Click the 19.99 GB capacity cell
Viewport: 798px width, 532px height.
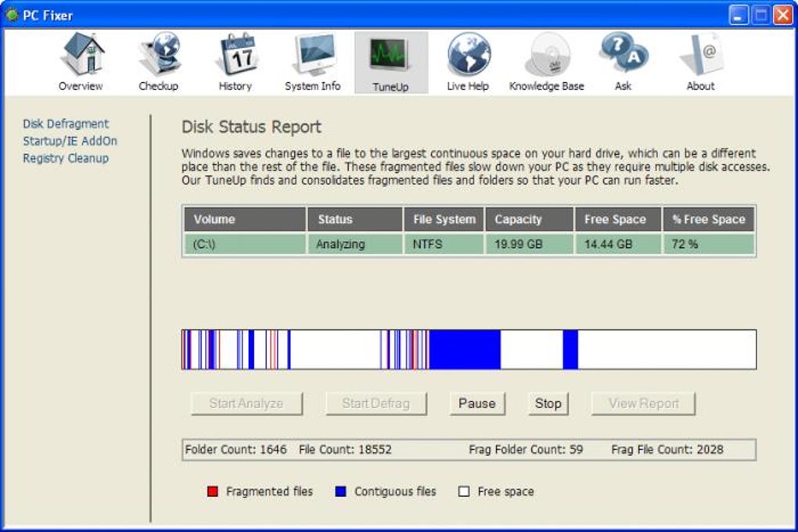click(x=530, y=244)
